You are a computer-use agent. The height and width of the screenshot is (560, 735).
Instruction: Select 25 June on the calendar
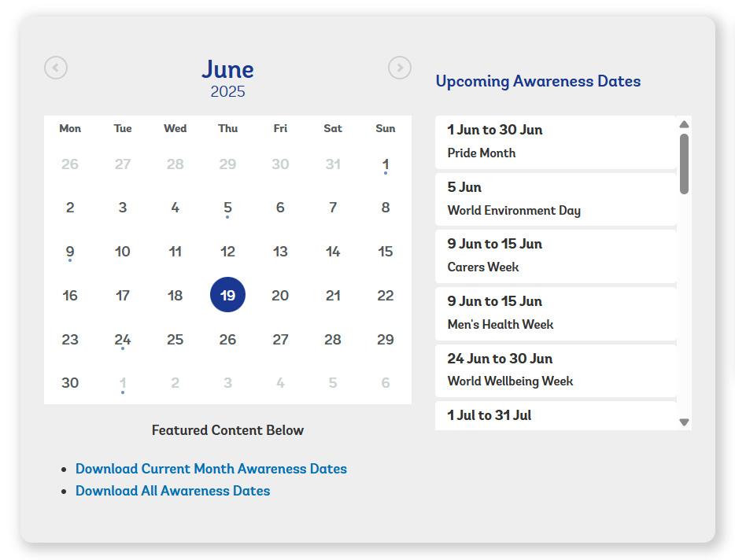[x=175, y=340]
